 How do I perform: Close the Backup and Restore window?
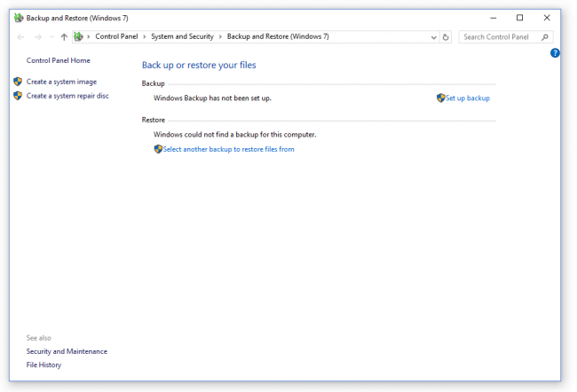coord(547,18)
